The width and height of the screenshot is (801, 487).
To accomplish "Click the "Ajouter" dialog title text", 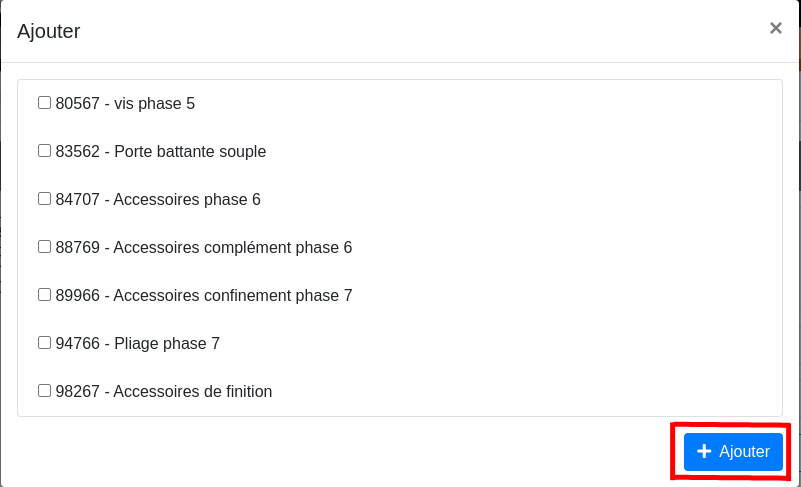I will [x=49, y=31].
